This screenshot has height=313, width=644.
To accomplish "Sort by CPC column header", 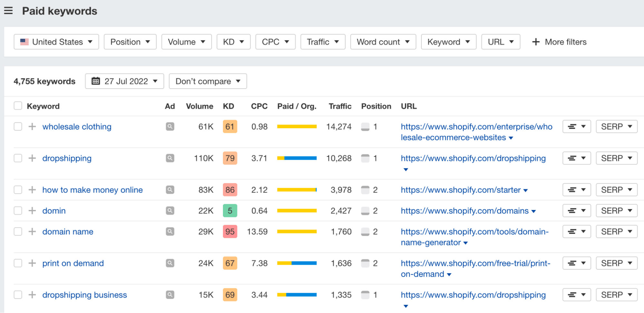I will (259, 106).
